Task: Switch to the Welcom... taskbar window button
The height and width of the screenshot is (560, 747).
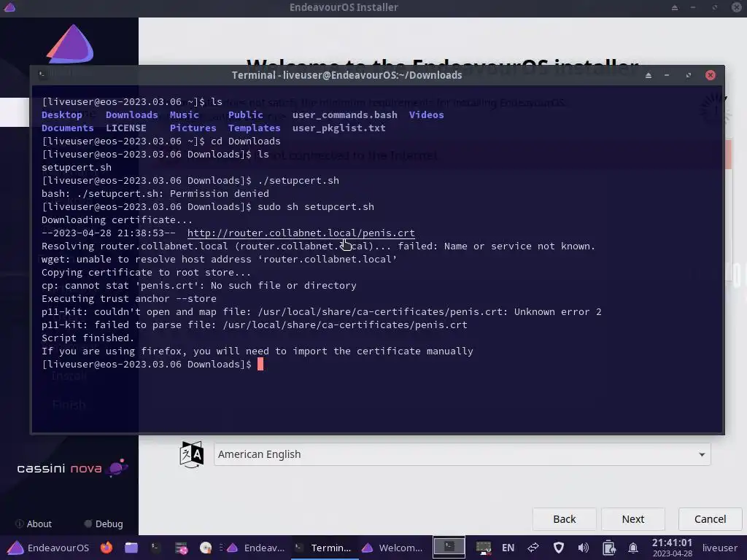Action: 392,548
